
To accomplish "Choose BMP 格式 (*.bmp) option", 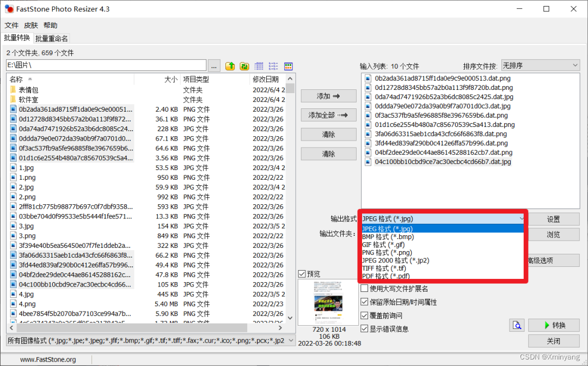I will [443, 236].
